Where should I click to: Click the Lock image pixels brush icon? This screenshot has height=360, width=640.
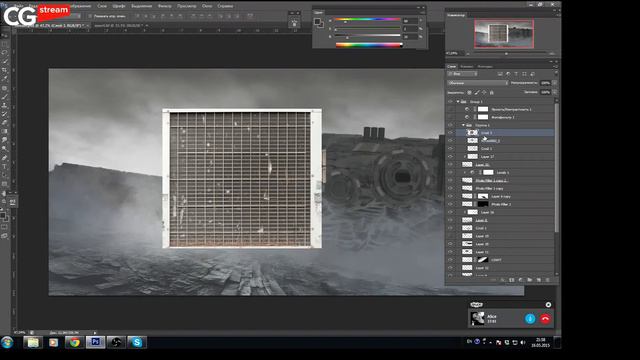pos(477,93)
